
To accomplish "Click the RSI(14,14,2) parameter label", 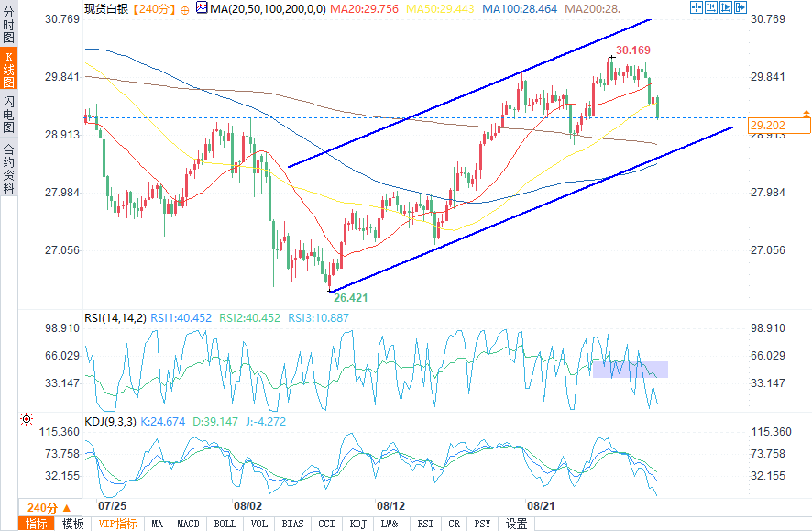I will [x=115, y=317].
